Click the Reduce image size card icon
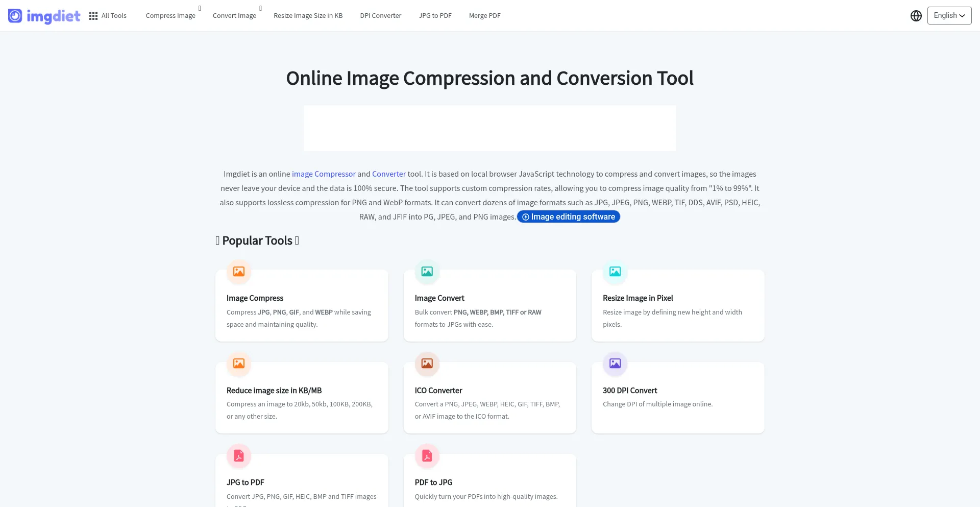The width and height of the screenshot is (980, 507). (239, 364)
